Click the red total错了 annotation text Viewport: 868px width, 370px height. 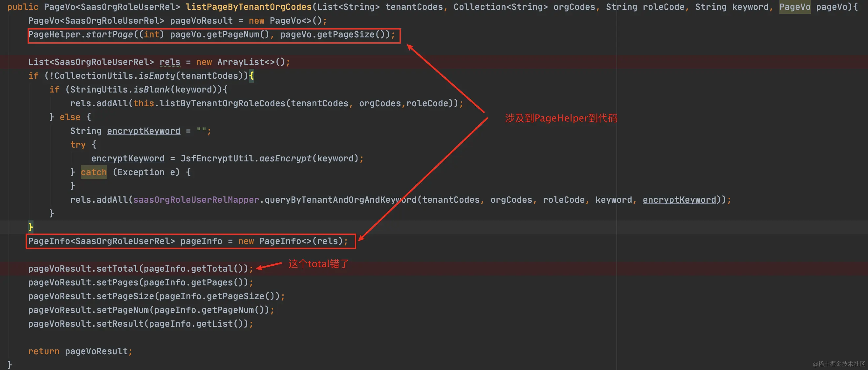coord(318,264)
